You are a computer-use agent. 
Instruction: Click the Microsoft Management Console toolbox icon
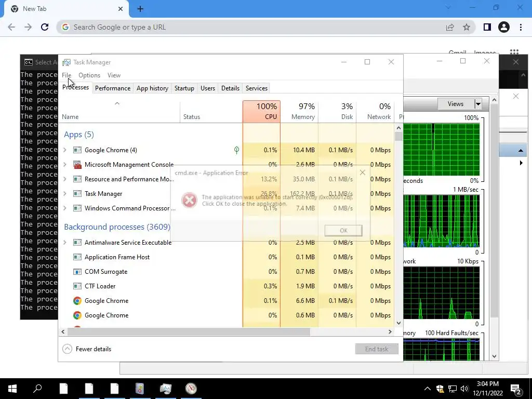click(77, 165)
